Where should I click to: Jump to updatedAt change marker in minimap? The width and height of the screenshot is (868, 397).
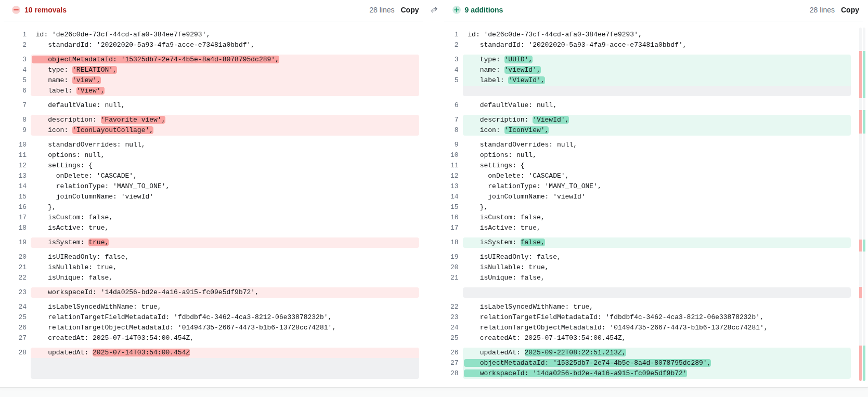(x=862, y=363)
